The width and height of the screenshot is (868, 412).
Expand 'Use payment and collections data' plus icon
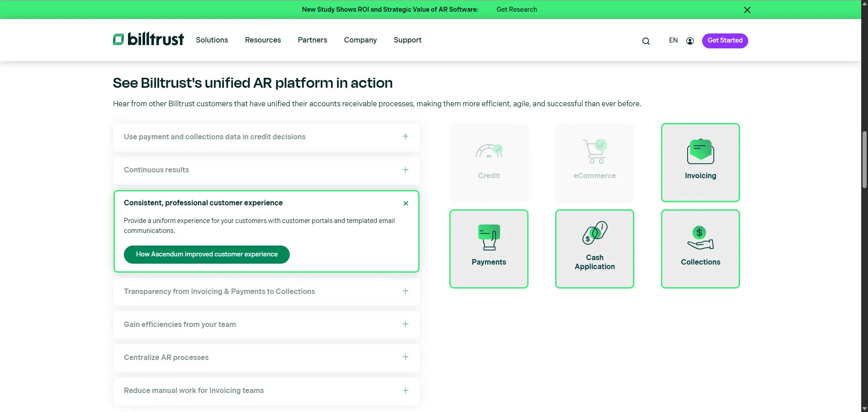click(406, 137)
